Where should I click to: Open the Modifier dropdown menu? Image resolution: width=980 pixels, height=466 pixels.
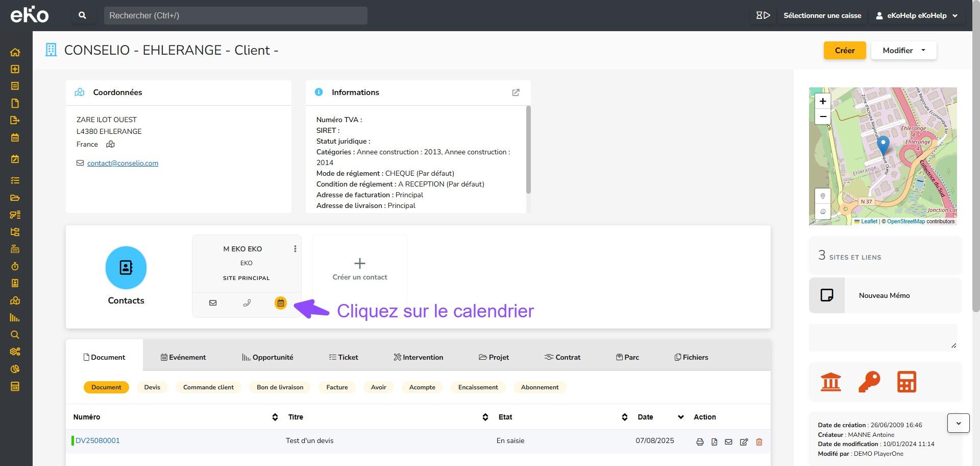coord(903,51)
